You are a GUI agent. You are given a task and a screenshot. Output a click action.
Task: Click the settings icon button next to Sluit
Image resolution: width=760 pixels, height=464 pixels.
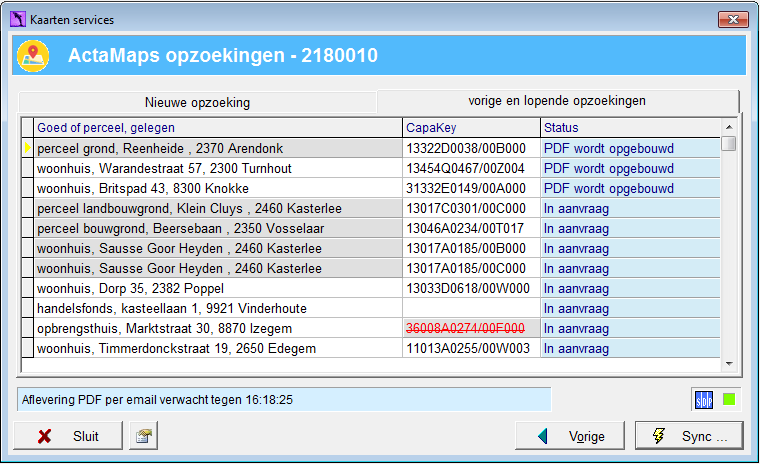tap(143, 436)
